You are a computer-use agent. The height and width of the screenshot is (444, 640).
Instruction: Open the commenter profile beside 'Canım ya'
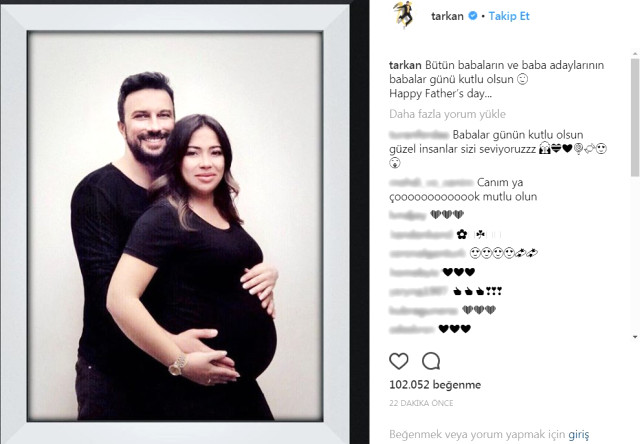click(431, 182)
